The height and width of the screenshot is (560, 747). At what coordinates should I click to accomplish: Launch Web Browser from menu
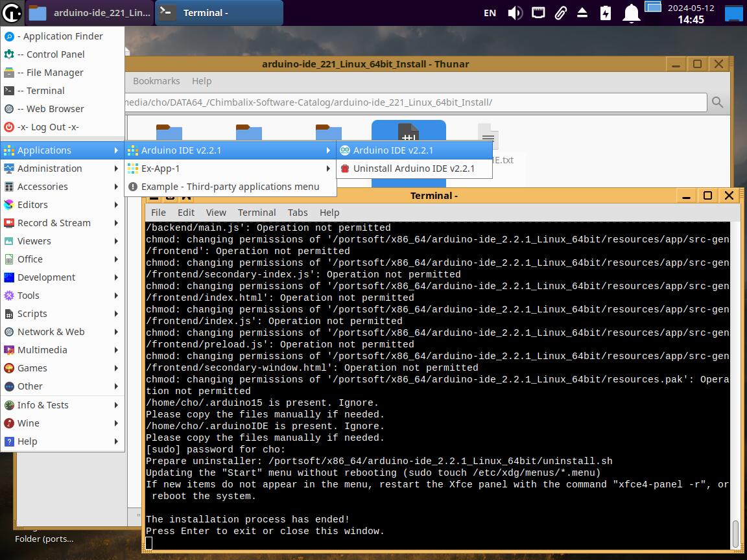click(x=54, y=109)
